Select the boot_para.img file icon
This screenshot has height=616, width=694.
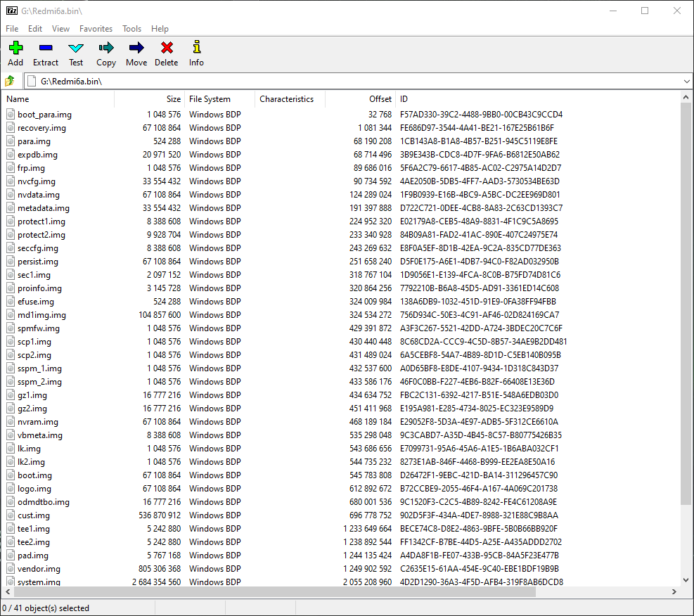tap(11, 114)
